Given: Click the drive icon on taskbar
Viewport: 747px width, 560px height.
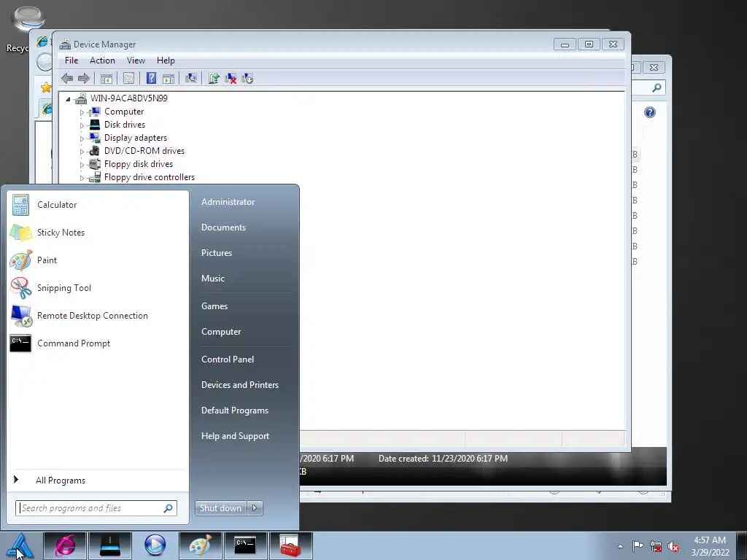Looking at the screenshot, I should coord(110,545).
